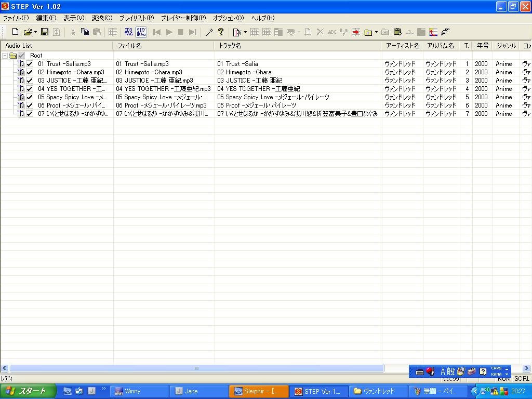
Task: Click the Save floppy disk icon
Action: 45,32
